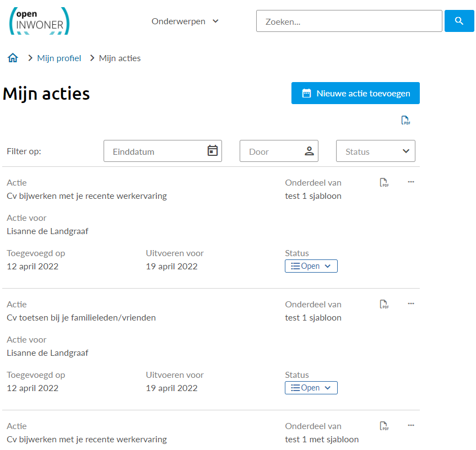Click Nieuwe actie toevoegen button
The image size is (476, 450).
[355, 93]
